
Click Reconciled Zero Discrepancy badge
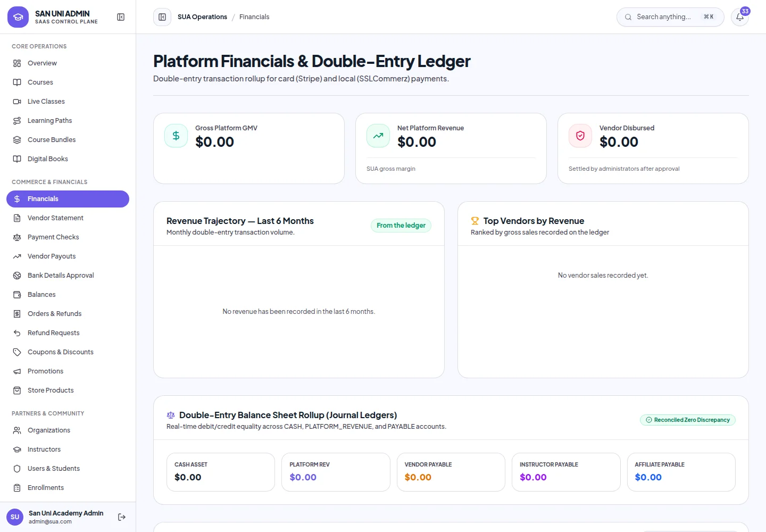click(688, 420)
